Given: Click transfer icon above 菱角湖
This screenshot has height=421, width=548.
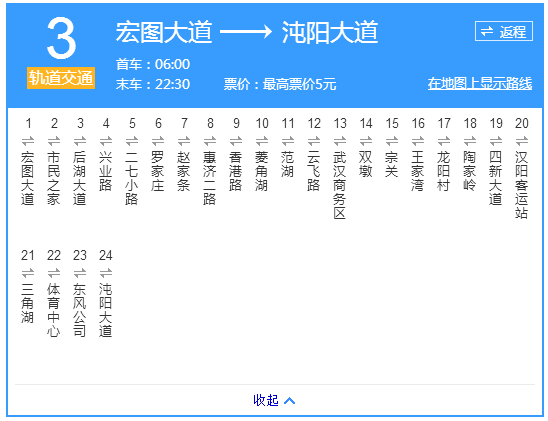Looking at the screenshot, I should tap(262, 141).
